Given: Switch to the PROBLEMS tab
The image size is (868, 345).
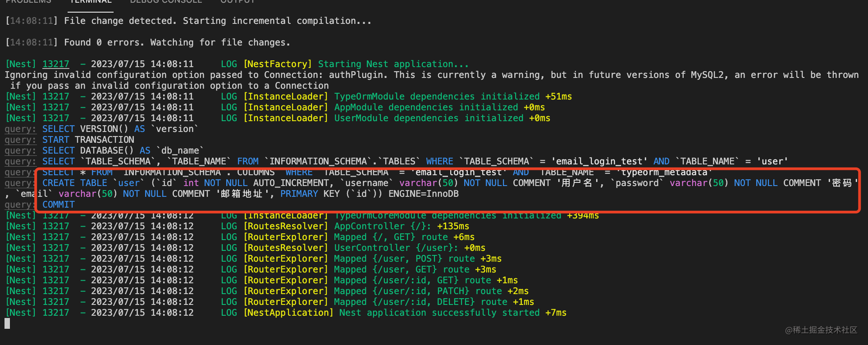Looking at the screenshot, I should point(28,2).
